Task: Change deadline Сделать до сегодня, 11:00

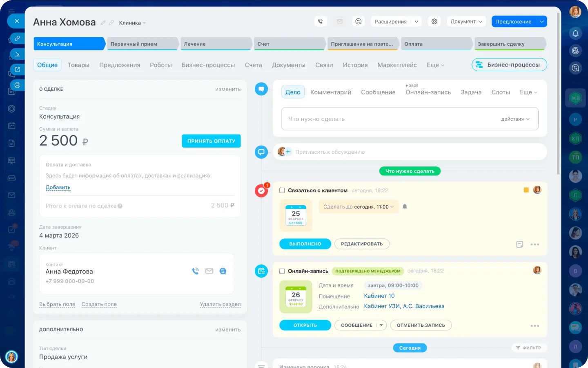Action: coord(359,207)
